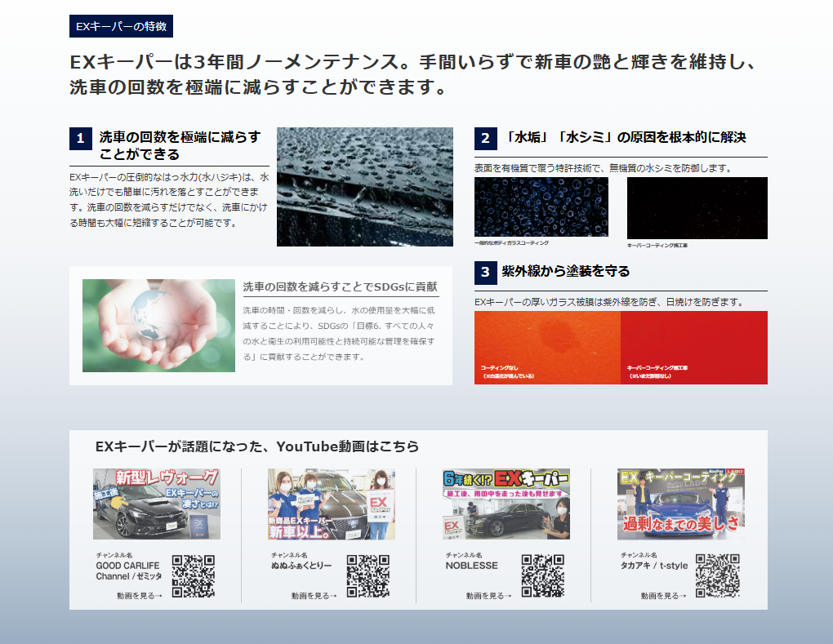Open the 新車以上 video thumbnail

pos(332,504)
